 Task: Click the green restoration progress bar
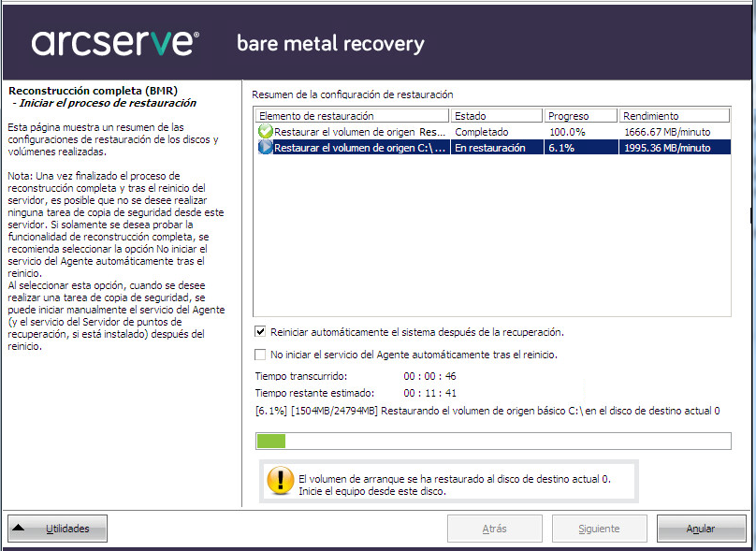[x=493, y=441]
